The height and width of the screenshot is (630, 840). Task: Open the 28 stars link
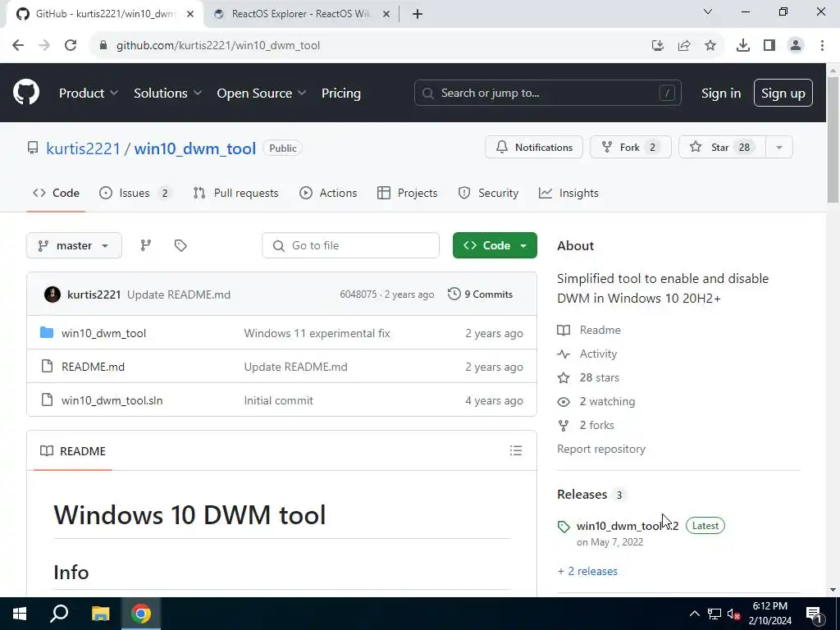(600, 377)
